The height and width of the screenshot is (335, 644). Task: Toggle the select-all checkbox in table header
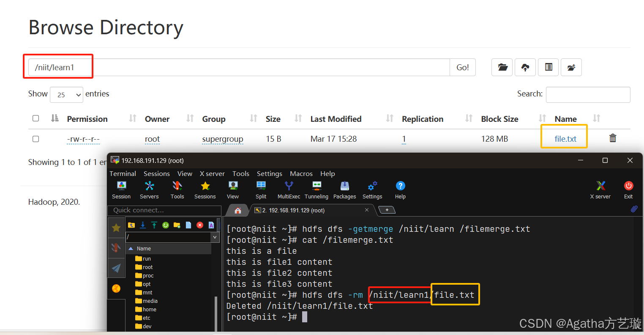coord(36,118)
